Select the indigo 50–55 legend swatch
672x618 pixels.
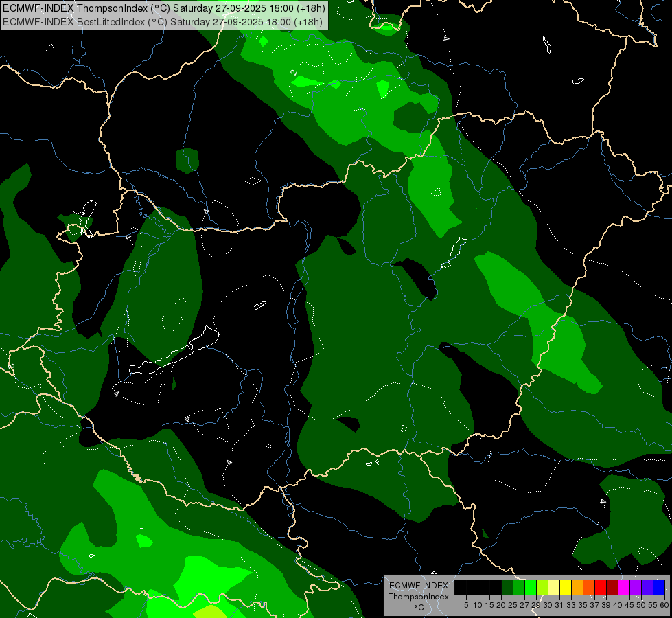(647, 588)
